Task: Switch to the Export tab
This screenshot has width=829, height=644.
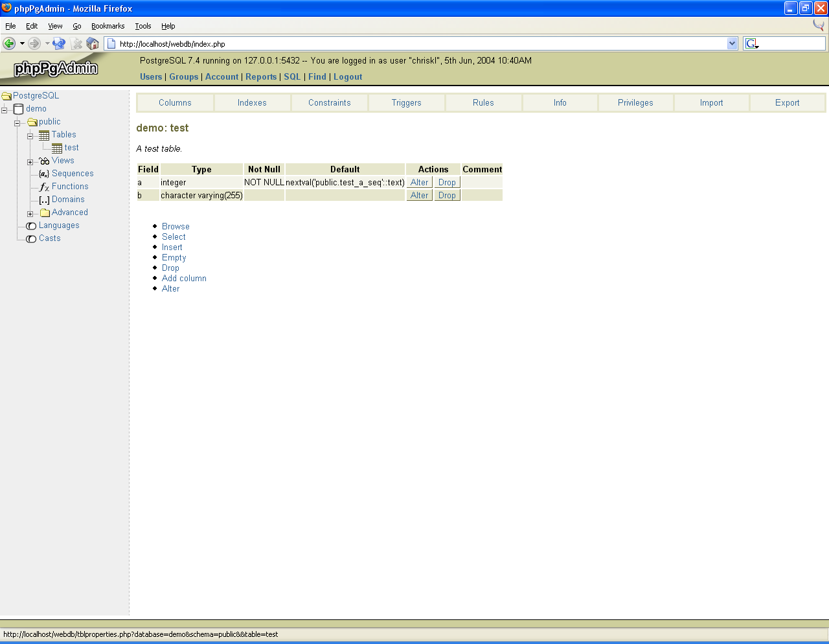Action: [788, 102]
